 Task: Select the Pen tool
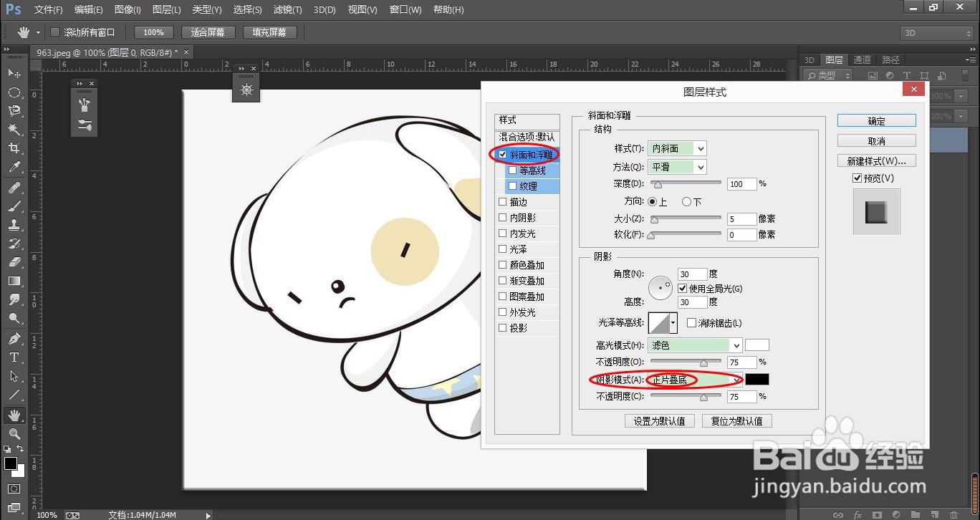(14, 339)
